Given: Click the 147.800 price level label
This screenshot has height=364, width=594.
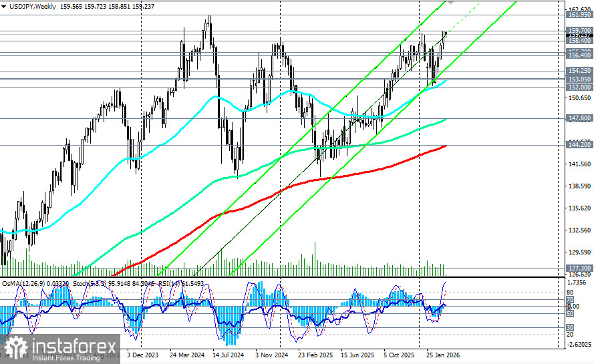Looking at the screenshot, I should [x=579, y=118].
